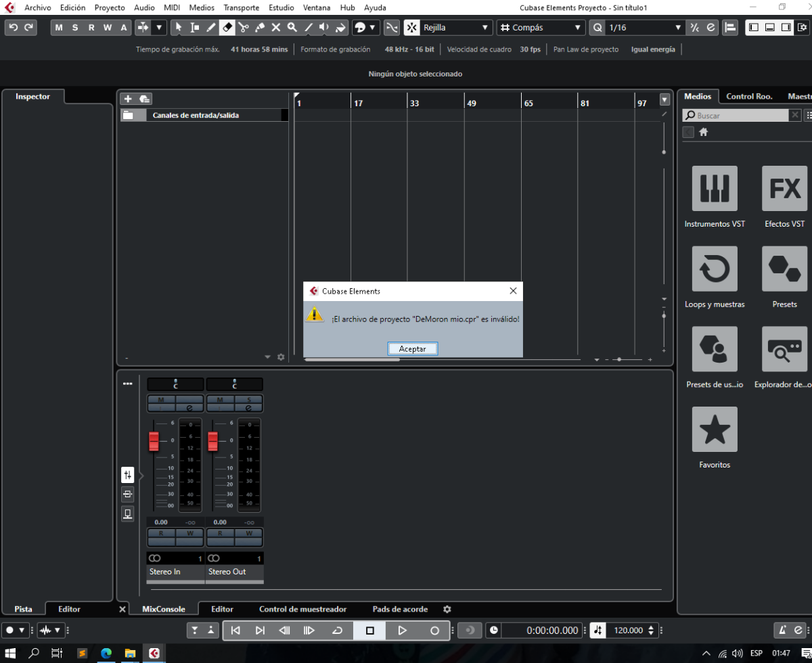
Task: Select the Draw pencil tool
Action: click(211, 28)
